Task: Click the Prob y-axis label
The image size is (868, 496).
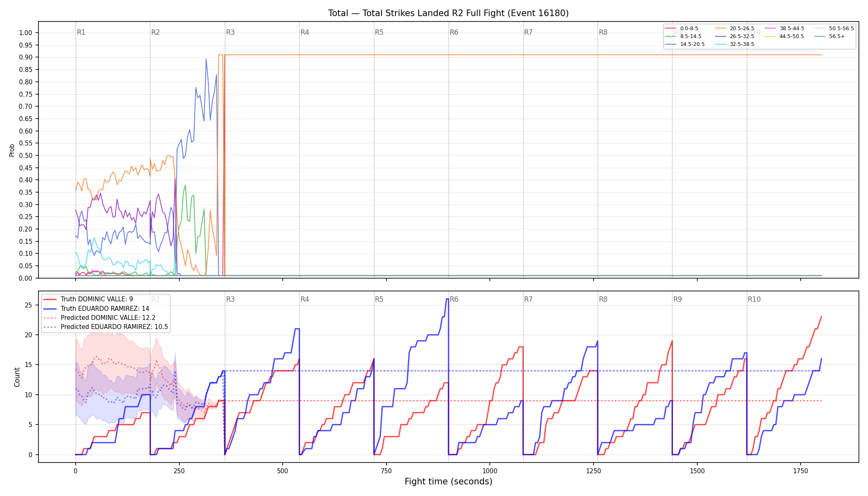Action: point(12,150)
